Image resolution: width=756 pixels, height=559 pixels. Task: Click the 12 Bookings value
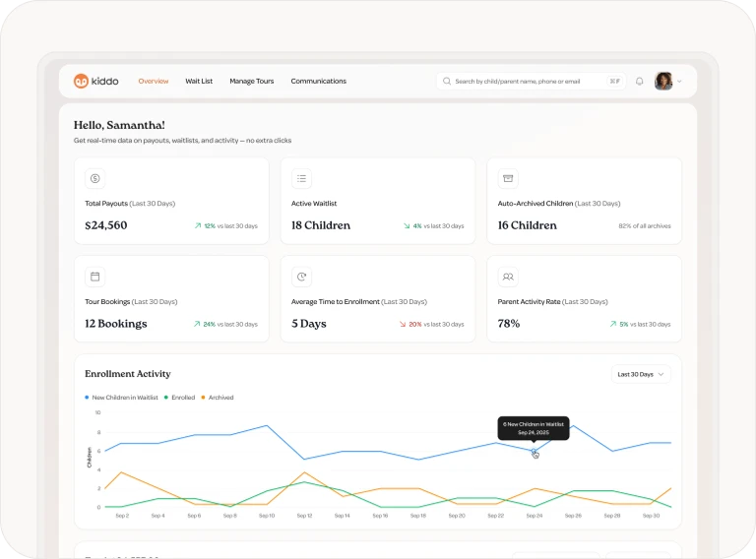pos(116,324)
